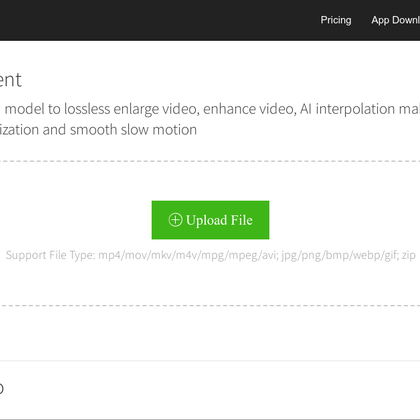
Task: Click 'enhance video' in the description
Action: point(250,109)
